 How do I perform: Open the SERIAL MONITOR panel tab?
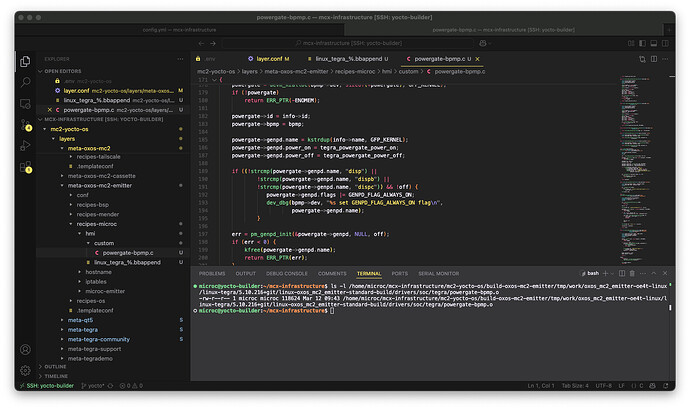(x=438, y=274)
